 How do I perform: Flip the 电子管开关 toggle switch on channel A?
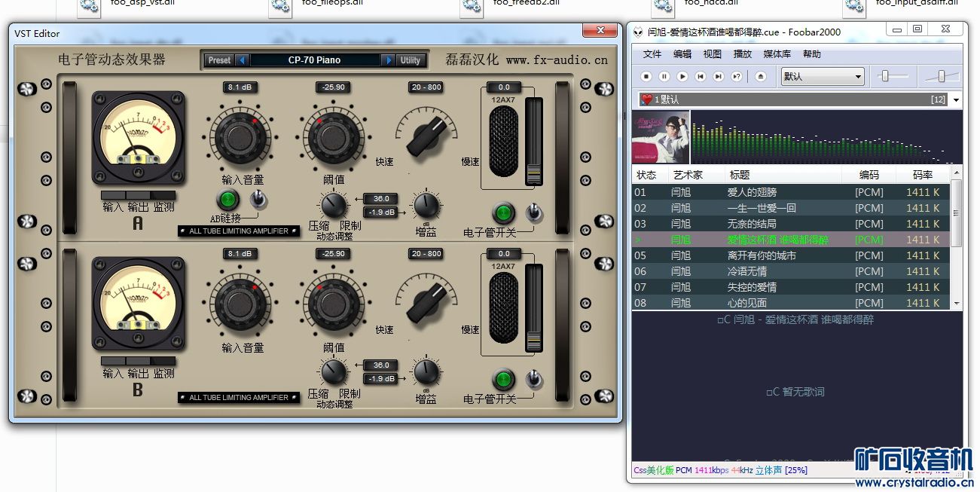pyautogui.click(x=533, y=212)
